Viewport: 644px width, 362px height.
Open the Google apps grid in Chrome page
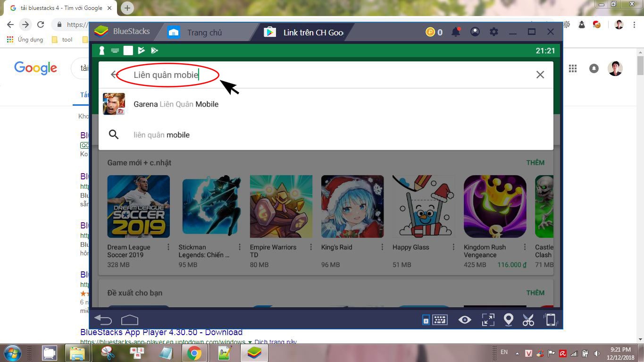[x=573, y=68]
